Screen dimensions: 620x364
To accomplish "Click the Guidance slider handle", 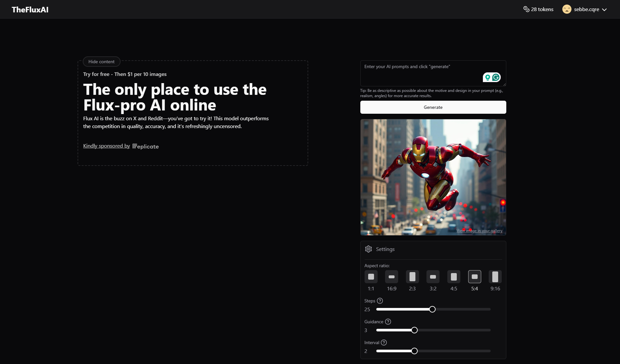I will pos(414,330).
